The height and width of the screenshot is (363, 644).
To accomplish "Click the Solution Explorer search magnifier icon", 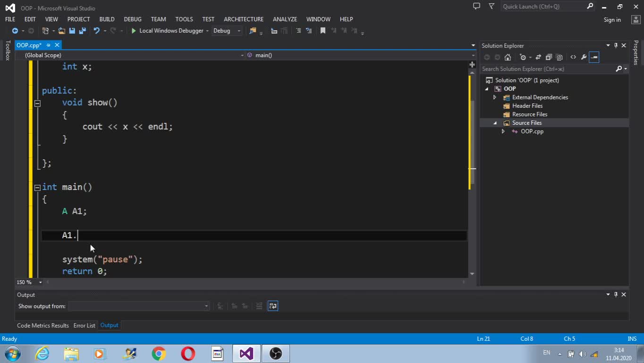I will pyautogui.click(x=619, y=69).
